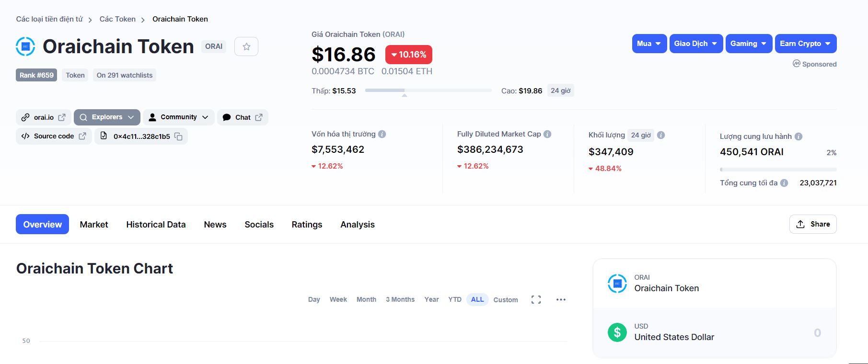Click info icon next to Fully Diluted Market Cap

coord(547,134)
